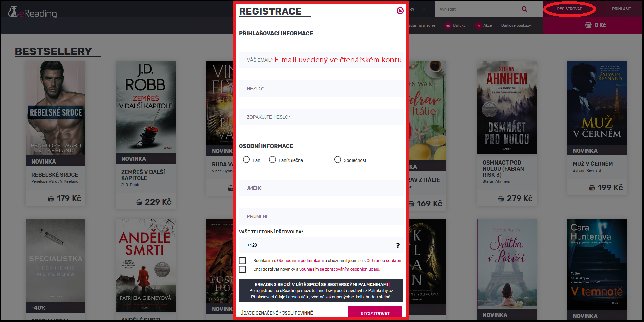
Task: Select the Paní/Slečna radio button
Action: click(x=273, y=159)
